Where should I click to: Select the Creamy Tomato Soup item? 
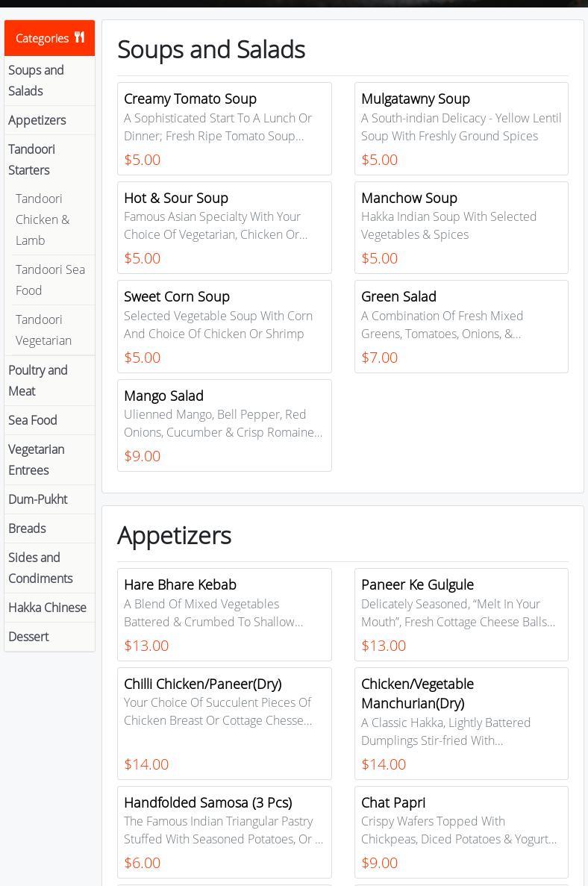pos(224,128)
